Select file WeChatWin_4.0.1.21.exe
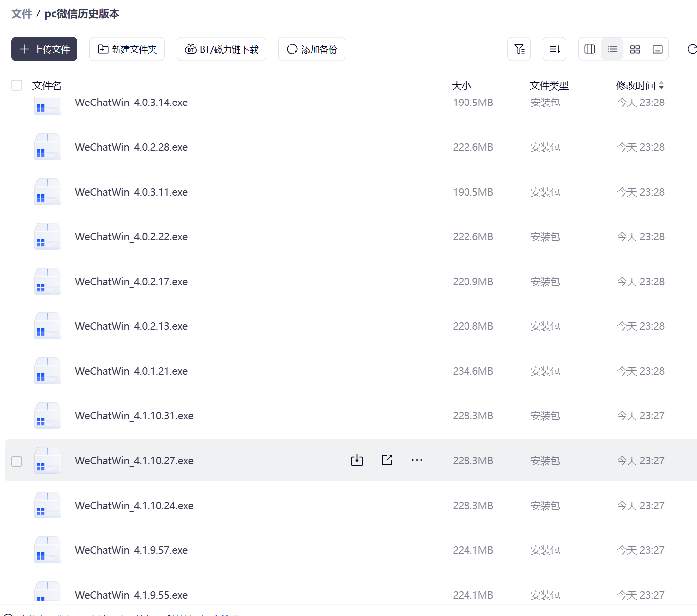Screen dimensions: 697x616 [x=131, y=371]
